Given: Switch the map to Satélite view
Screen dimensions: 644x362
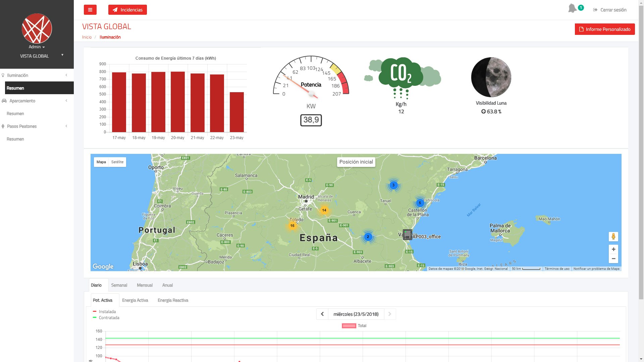Looking at the screenshot, I should 117,162.
